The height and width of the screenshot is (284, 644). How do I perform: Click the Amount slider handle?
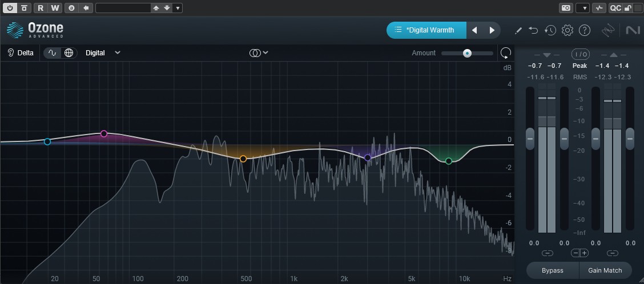click(467, 54)
